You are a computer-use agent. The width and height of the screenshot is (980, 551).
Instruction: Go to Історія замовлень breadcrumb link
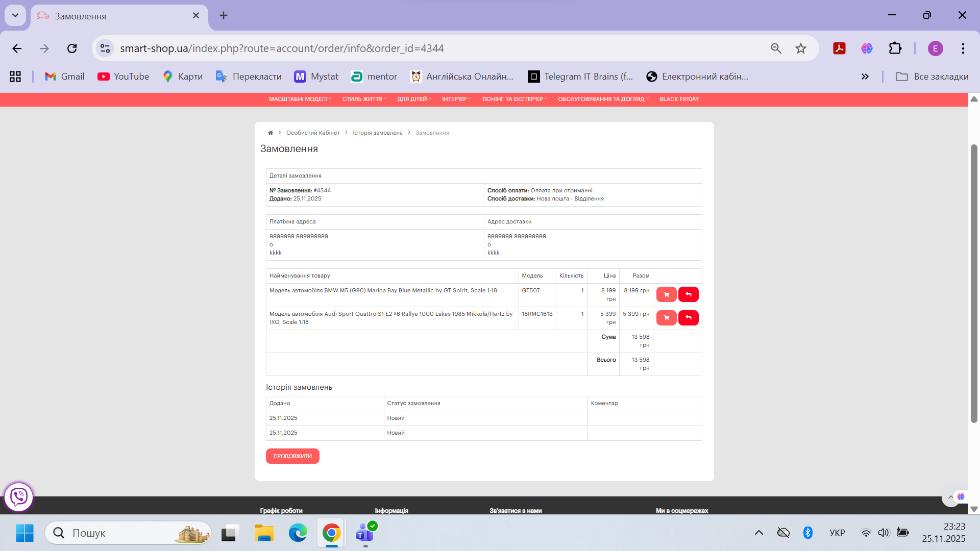point(377,133)
